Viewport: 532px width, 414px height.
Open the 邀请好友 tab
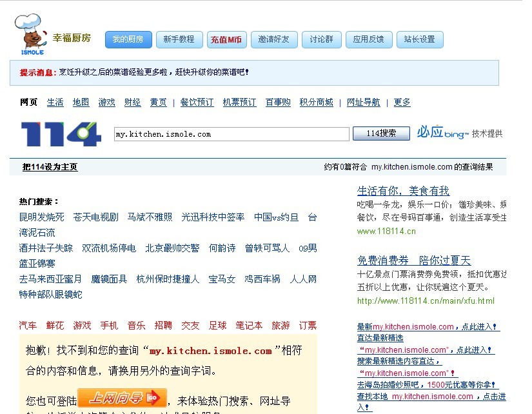(x=274, y=39)
